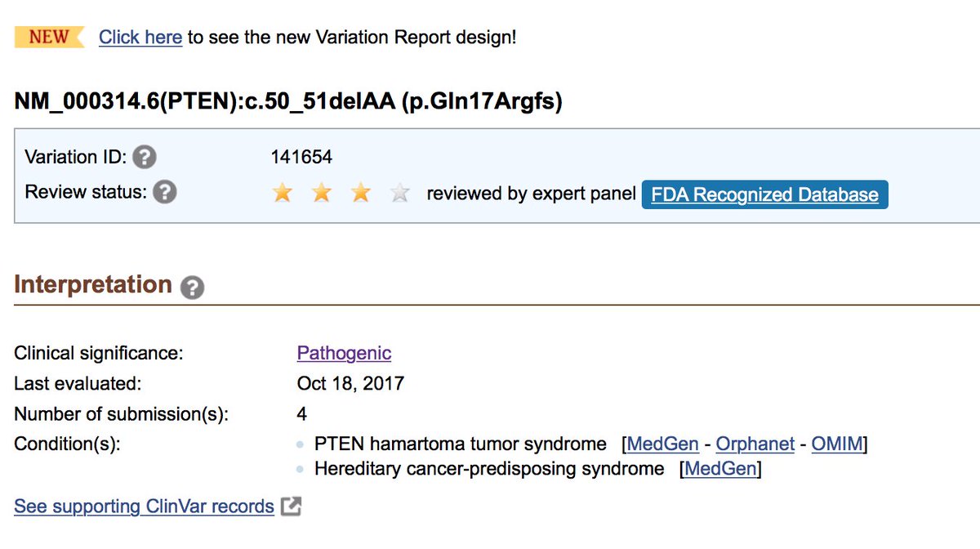Click the fourth gray review star
This screenshot has height=549, width=980.
click(399, 194)
